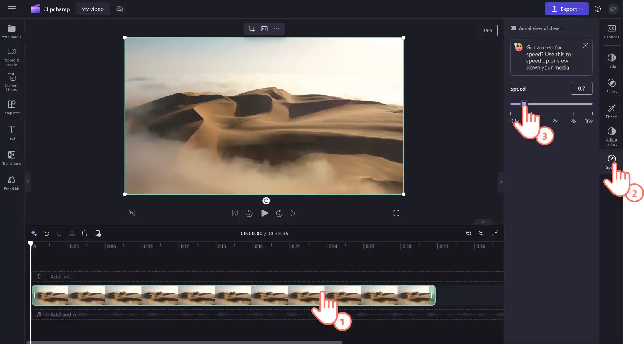
Task: Toggle the cloud sync status icon
Action: click(x=120, y=9)
